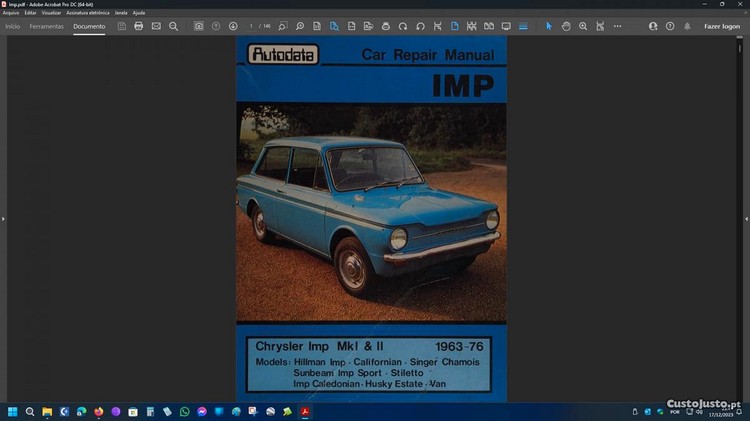Screen dimensions: 750x421
Task: Click the page number input field
Action: pos(252,26)
